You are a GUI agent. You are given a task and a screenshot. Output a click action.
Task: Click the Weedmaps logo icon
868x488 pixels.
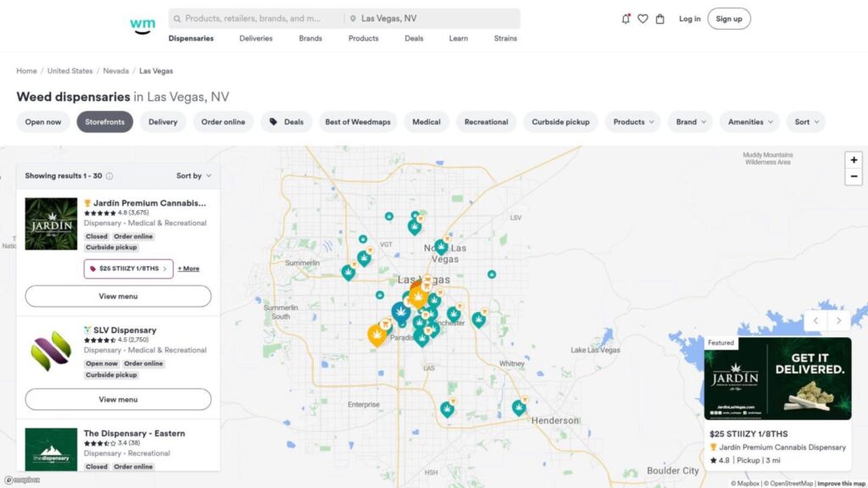142,24
